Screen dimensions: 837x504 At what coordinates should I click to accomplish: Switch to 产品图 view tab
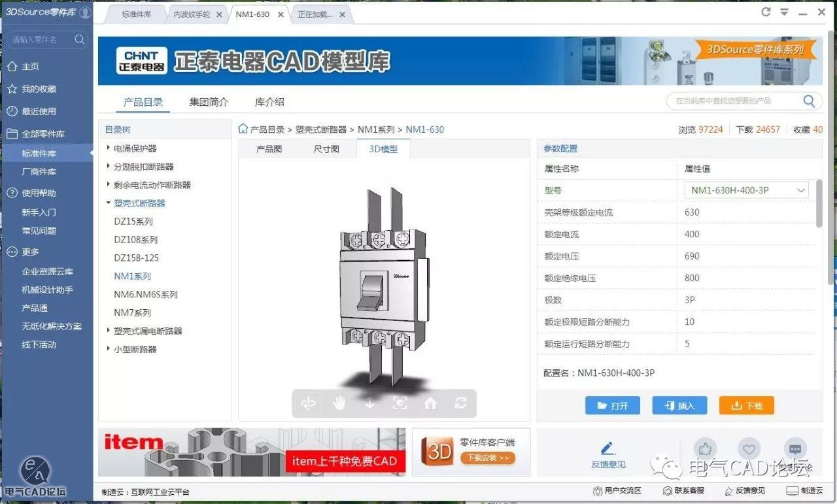tap(269, 149)
